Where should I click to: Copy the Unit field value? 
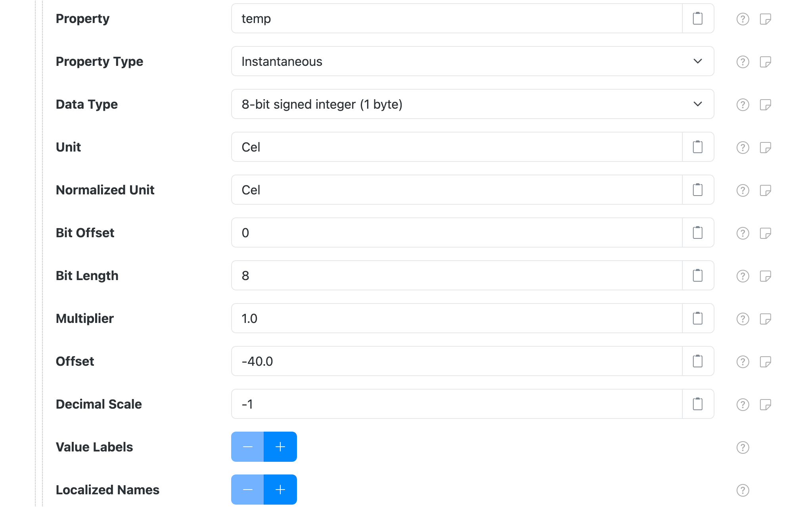697,147
